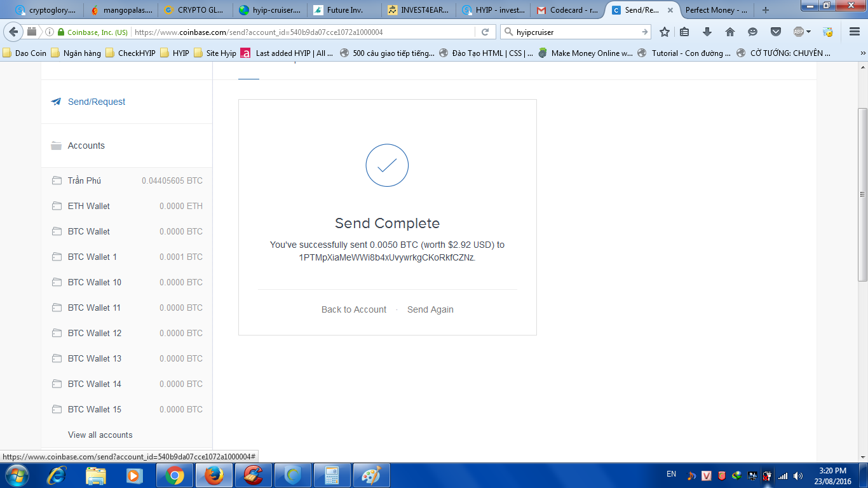The image size is (868, 488).
Task: Open the Last added HYIP bookmark
Action: [x=287, y=53]
